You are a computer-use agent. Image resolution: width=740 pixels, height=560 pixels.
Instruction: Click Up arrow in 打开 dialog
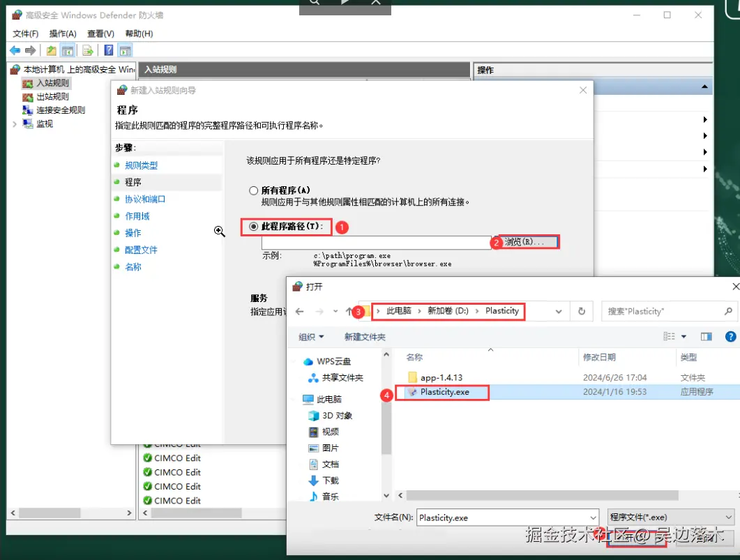point(349,311)
